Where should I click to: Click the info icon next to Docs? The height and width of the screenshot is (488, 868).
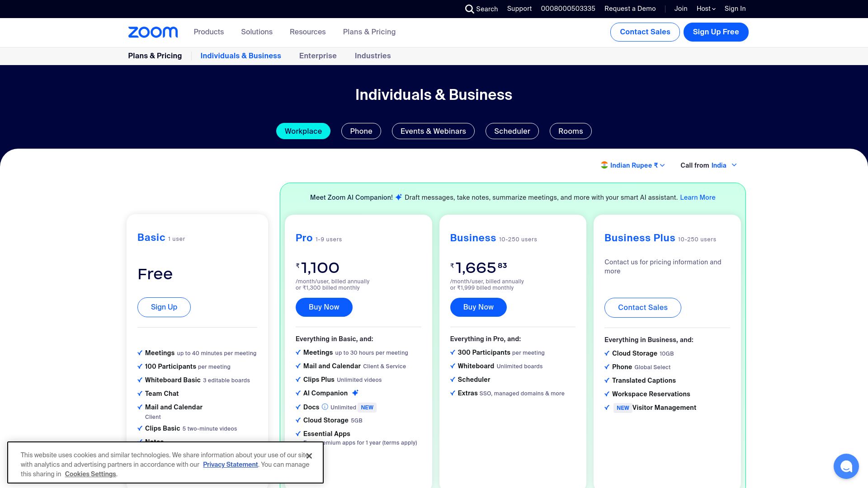click(x=325, y=407)
